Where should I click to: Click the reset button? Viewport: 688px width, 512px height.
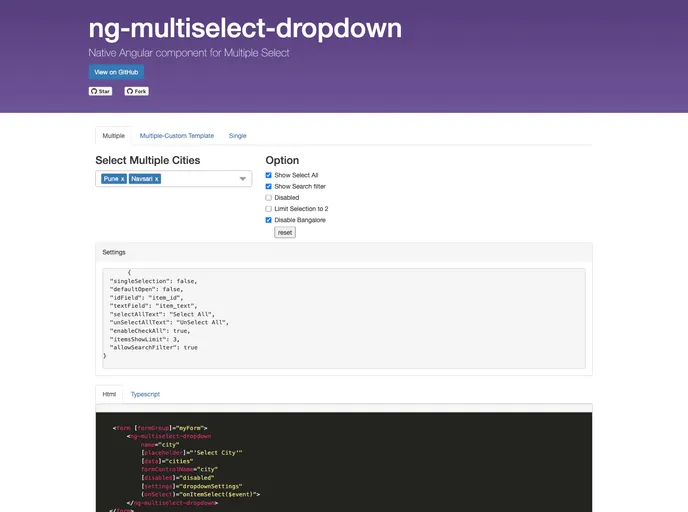click(285, 233)
